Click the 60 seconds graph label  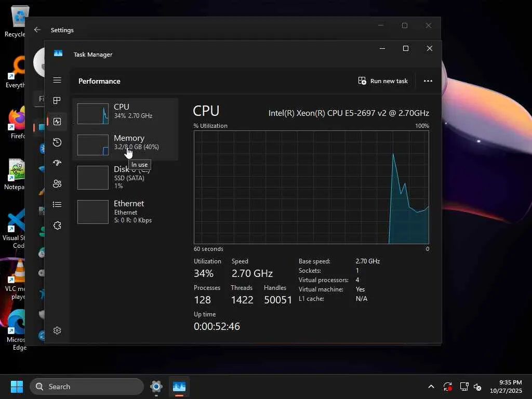pyautogui.click(x=208, y=249)
